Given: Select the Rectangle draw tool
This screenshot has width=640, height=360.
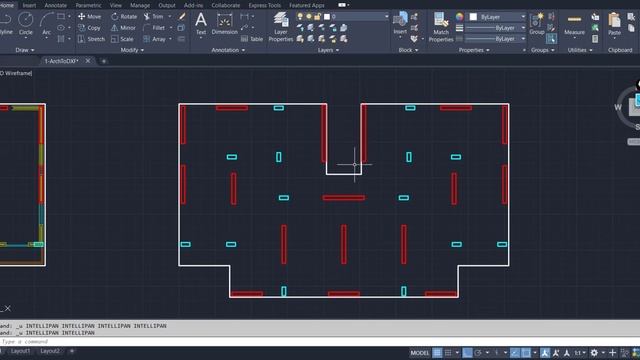Looking at the screenshot, I should pos(61,17).
